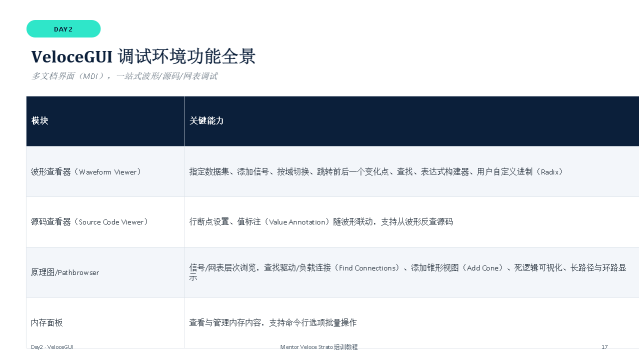Click the Find Connections description cell
This screenshot has width=639, height=360.
412,272
